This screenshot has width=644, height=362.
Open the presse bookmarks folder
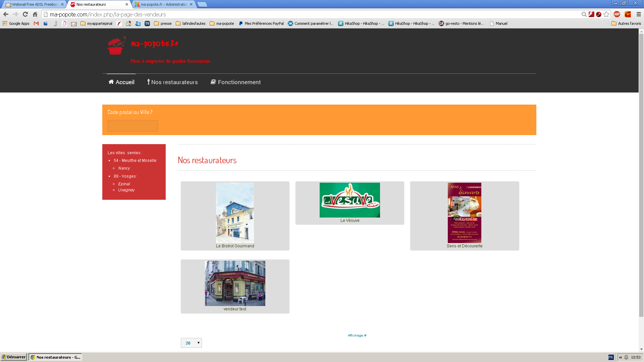pos(163,23)
